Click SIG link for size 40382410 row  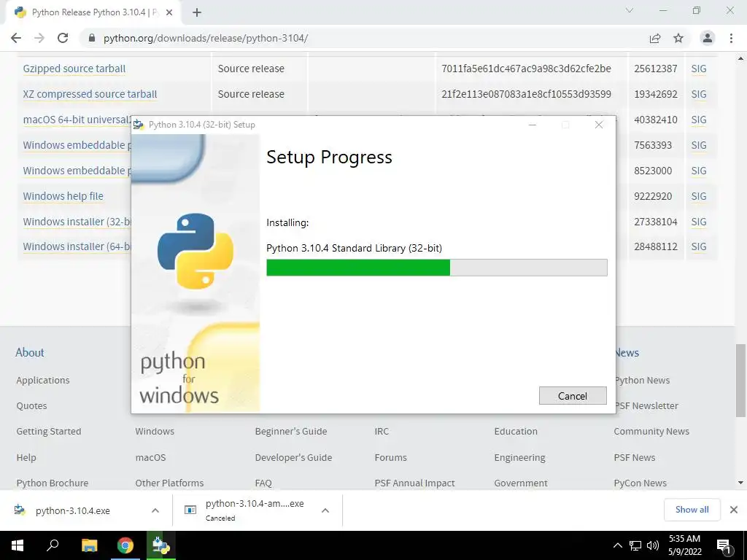699,120
